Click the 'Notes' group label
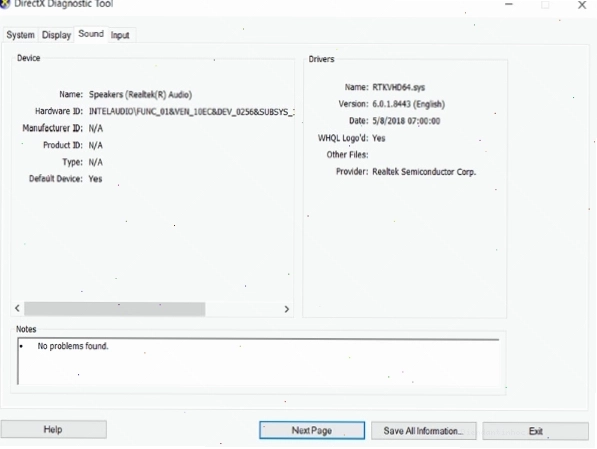 (26, 329)
